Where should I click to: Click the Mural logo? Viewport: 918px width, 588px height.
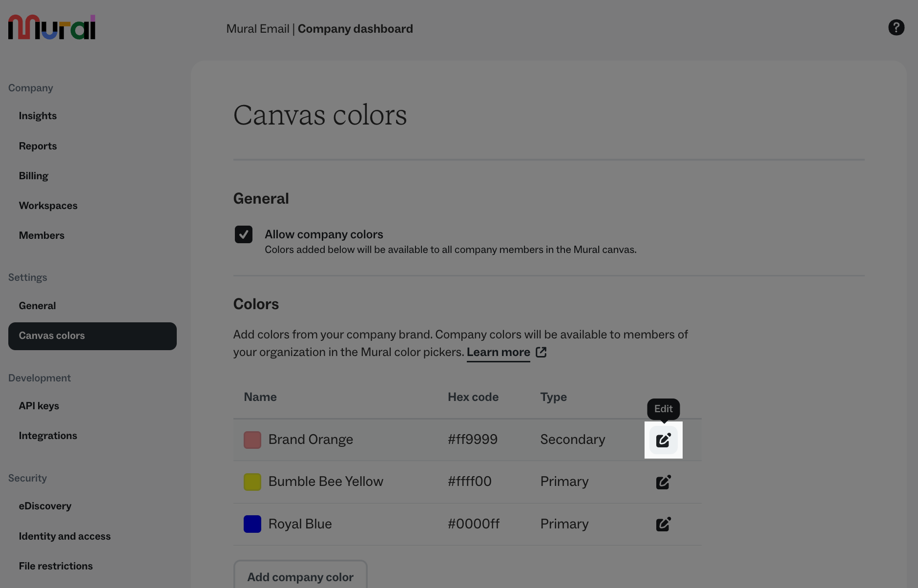pyautogui.click(x=52, y=27)
